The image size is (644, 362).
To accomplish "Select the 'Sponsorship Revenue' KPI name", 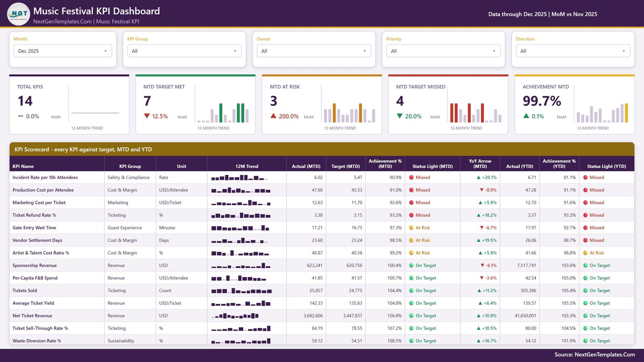I will pos(35,265).
